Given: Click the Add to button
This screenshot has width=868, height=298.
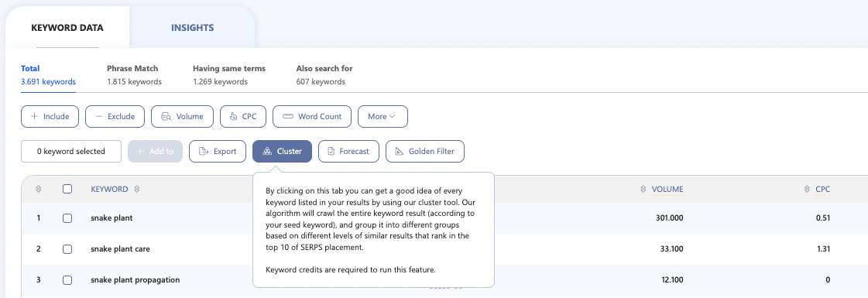Looking at the screenshot, I should coord(155,152).
